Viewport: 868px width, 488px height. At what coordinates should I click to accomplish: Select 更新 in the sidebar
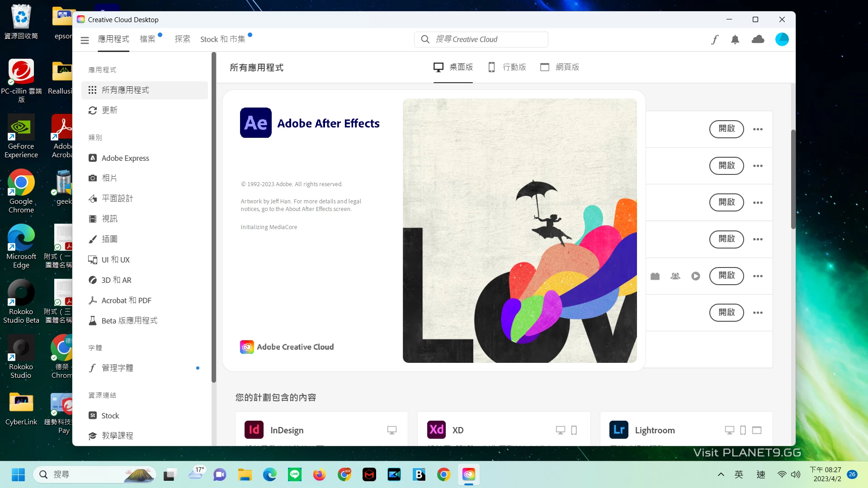(x=109, y=110)
